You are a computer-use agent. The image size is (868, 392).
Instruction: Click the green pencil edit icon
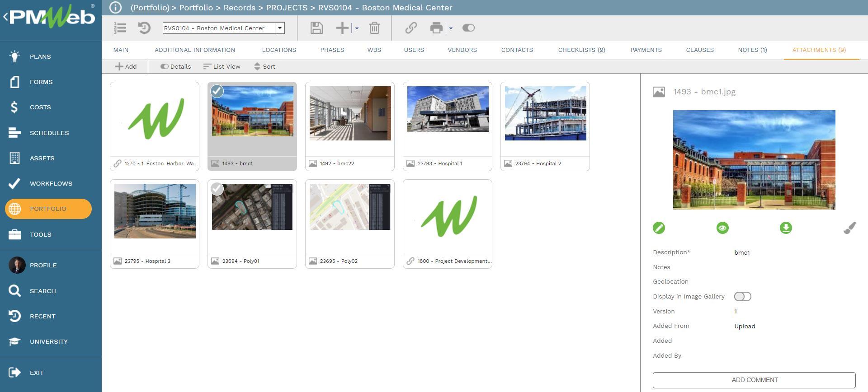tap(659, 228)
